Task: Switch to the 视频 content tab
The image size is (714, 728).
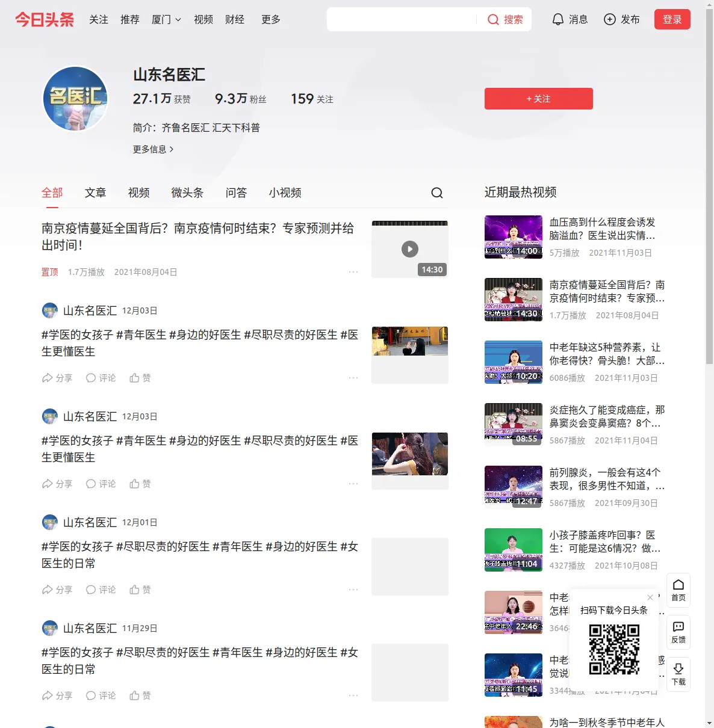Action: 139,193
